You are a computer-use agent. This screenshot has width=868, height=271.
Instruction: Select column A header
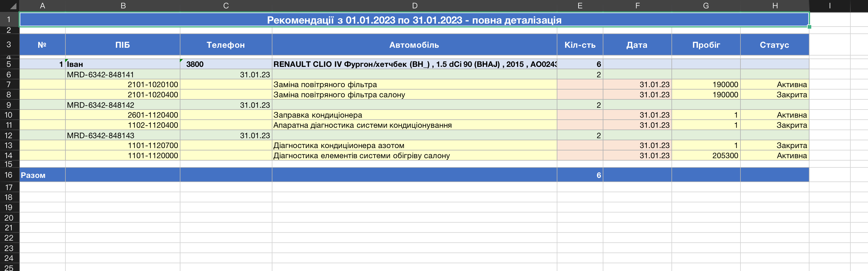click(x=42, y=6)
